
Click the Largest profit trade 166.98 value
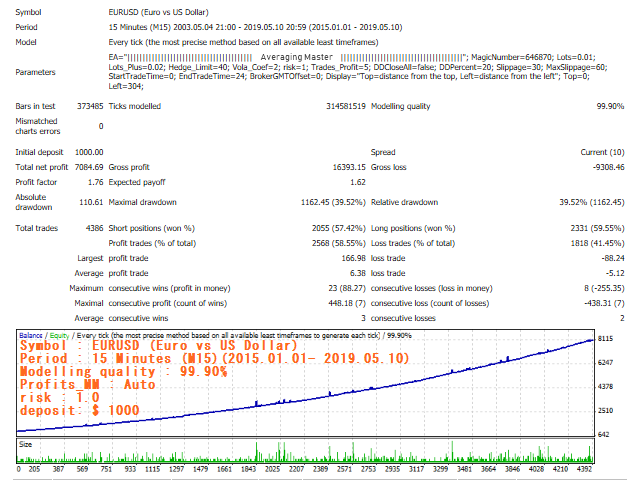pyautogui.click(x=353, y=258)
